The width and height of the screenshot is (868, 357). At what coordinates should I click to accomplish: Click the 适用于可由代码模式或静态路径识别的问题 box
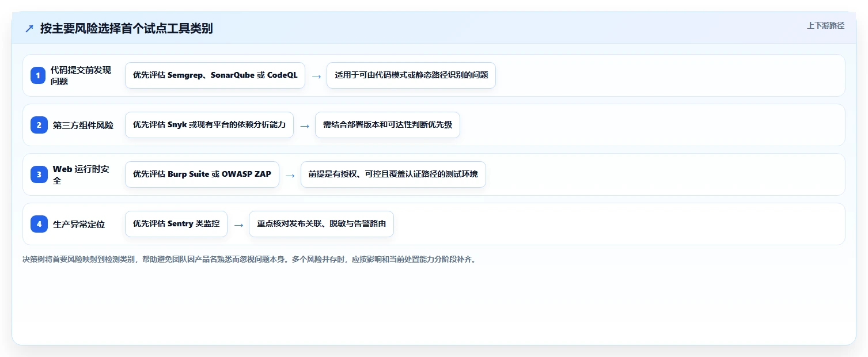click(411, 75)
